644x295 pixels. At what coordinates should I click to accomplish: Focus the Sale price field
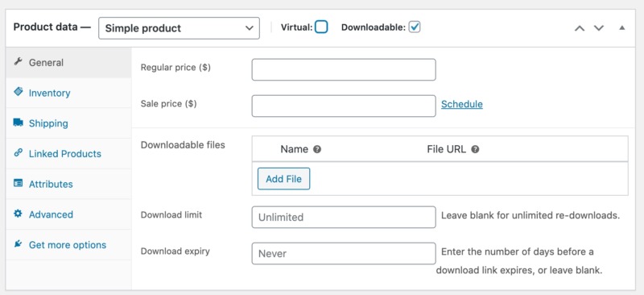[x=344, y=106]
